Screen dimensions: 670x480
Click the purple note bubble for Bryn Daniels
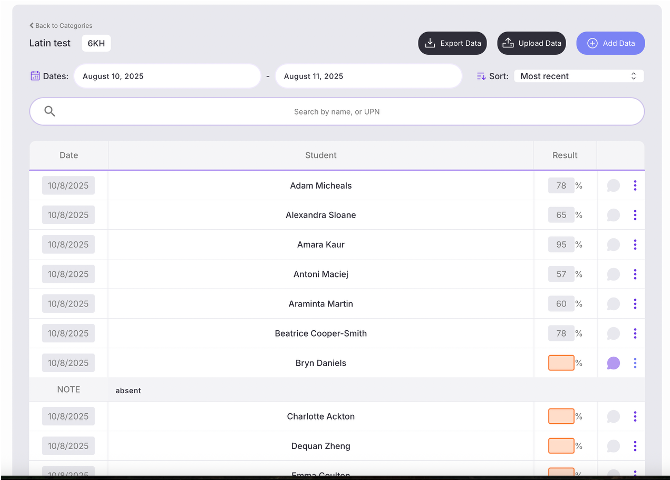(613, 363)
